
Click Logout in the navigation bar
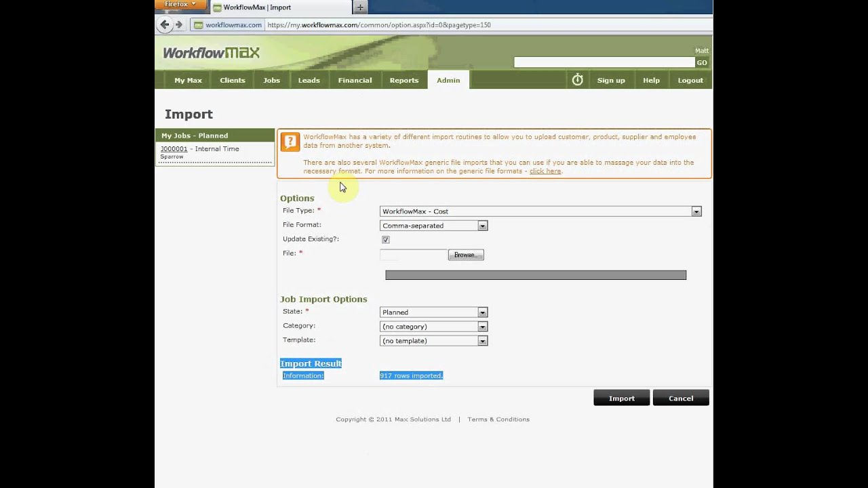[690, 80]
